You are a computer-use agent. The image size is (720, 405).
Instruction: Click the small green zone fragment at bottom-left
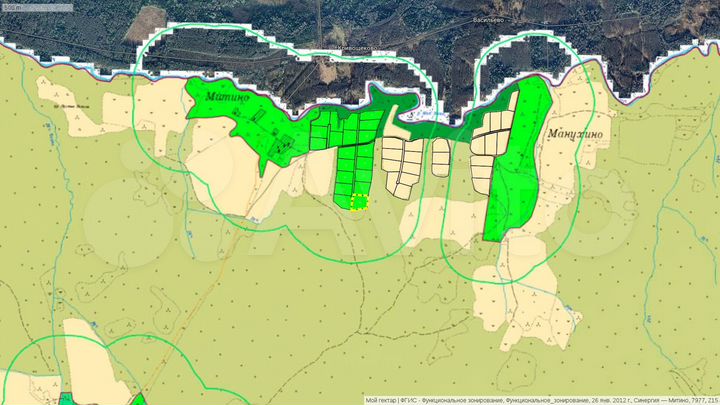click(x=66, y=399)
